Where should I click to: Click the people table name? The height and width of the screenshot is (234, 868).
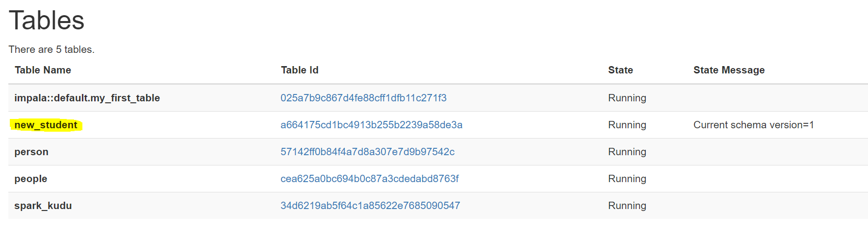(31, 179)
